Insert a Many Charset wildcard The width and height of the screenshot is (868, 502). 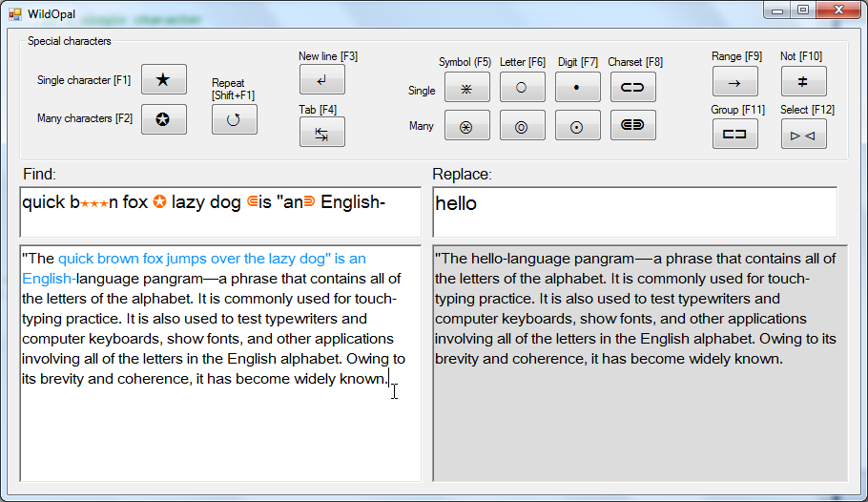(x=632, y=125)
